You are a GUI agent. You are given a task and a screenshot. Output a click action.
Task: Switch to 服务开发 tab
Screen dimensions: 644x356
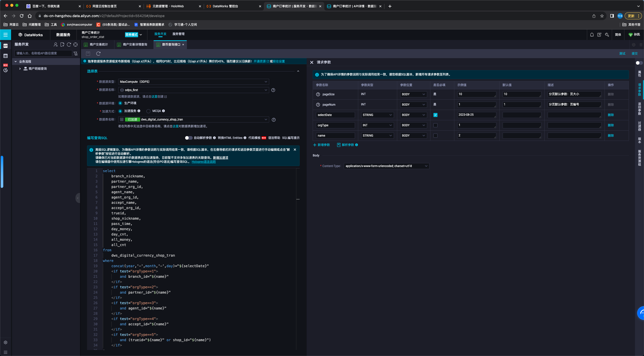(x=160, y=34)
